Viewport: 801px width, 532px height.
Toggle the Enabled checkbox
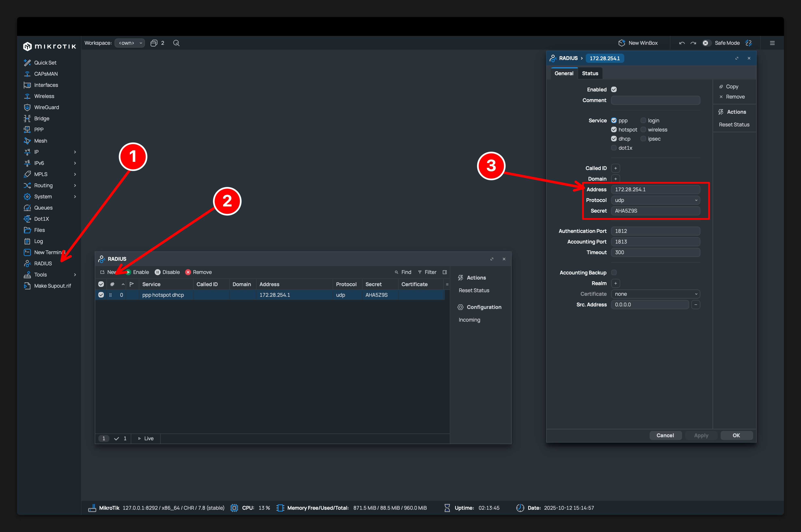614,90
